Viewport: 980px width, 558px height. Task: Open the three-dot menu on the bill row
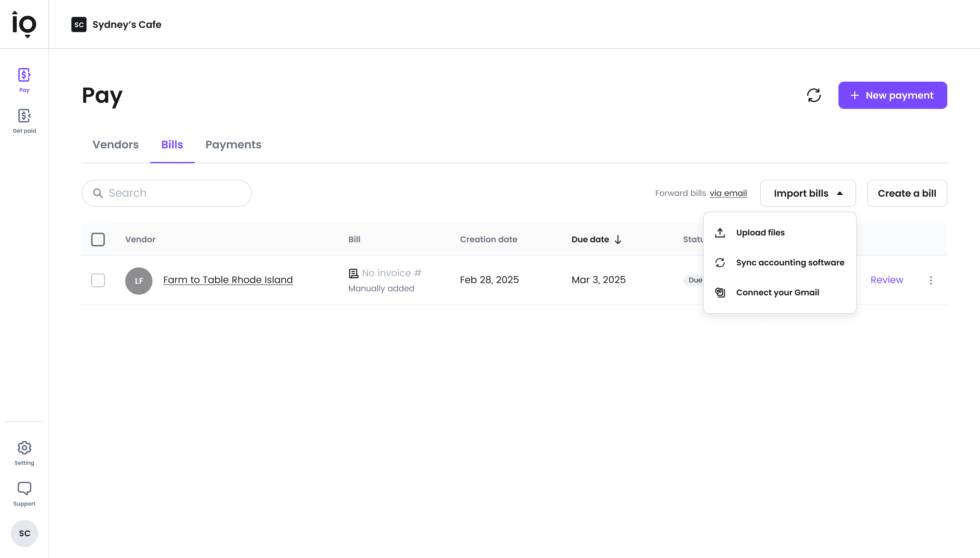931,280
